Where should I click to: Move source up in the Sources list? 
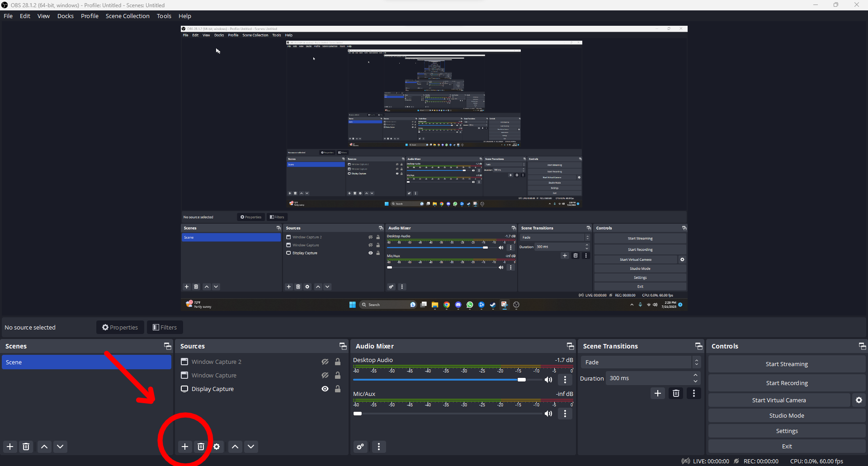(x=235, y=447)
